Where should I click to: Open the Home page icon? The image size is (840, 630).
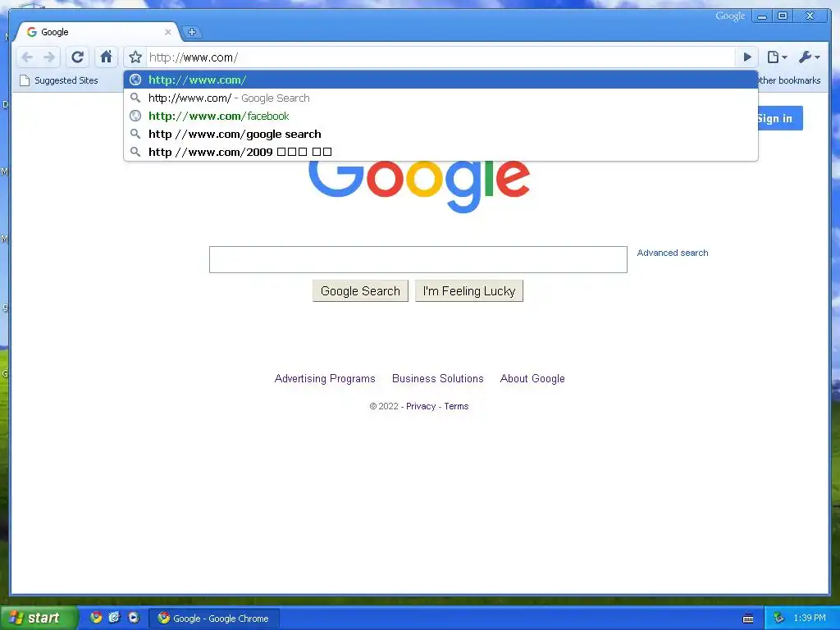point(106,57)
